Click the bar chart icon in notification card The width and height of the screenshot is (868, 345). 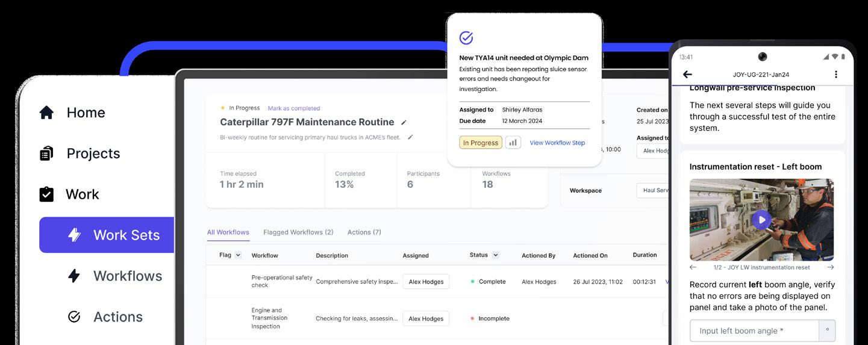pos(513,143)
